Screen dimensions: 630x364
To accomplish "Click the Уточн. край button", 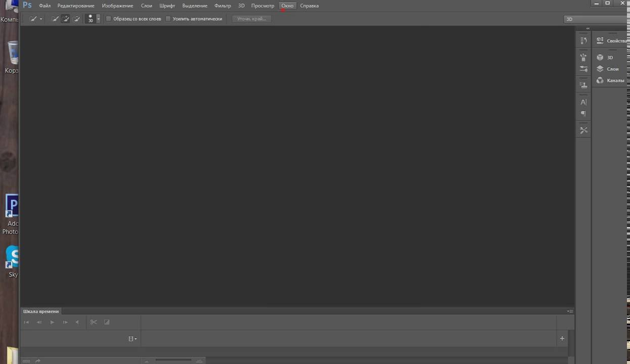I will 251,19.
